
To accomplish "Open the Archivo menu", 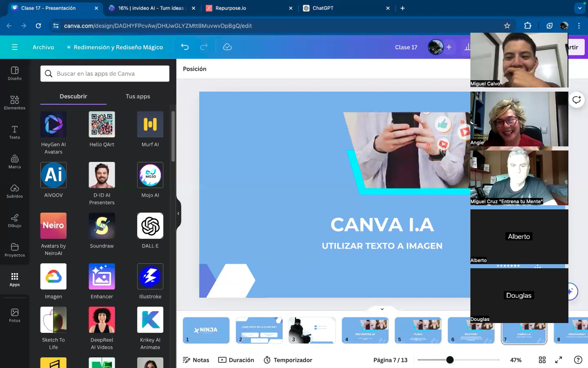I will click(43, 47).
